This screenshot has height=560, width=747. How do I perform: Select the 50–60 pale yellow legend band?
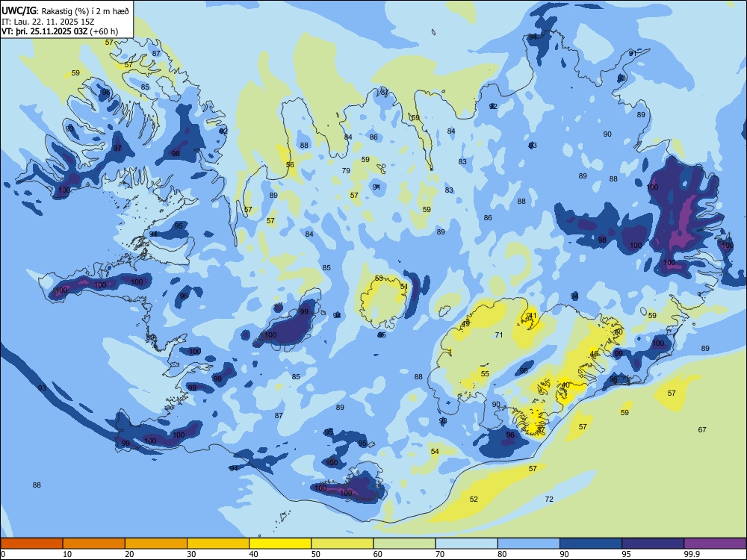(342, 544)
